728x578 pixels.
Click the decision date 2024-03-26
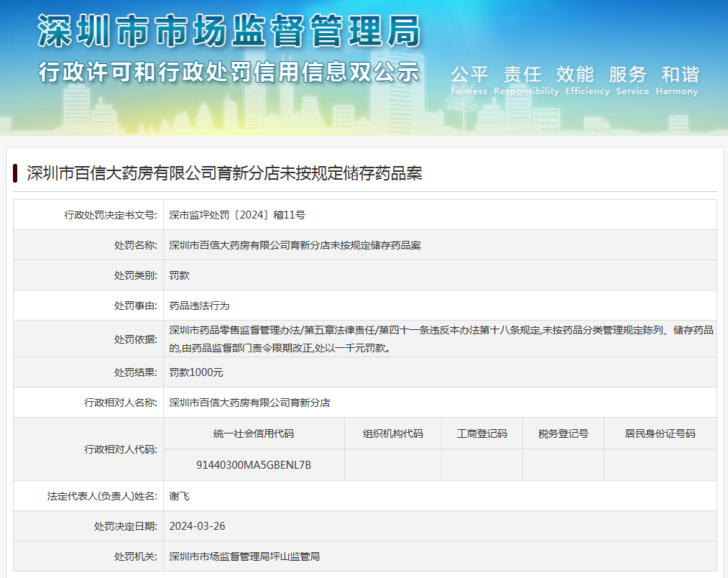coord(198,526)
